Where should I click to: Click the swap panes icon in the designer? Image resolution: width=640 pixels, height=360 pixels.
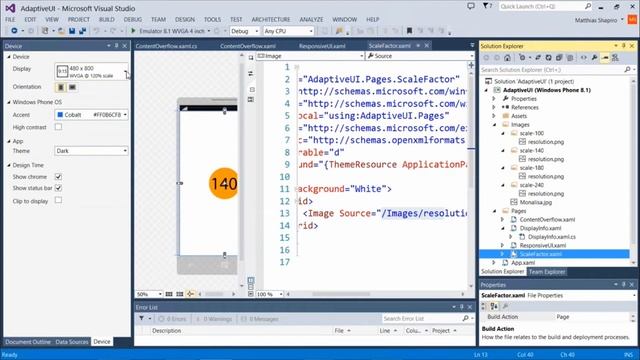coord(251,73)
